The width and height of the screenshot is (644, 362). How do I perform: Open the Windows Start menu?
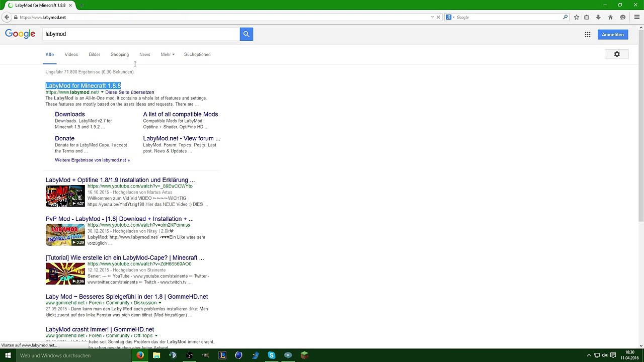coord(8,355)
